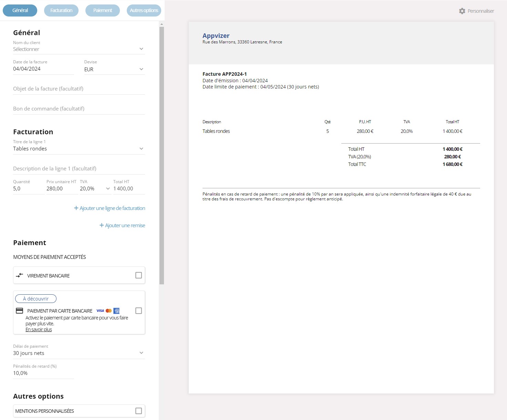
Task: Open the Nom du client dropdown
Action: 79,49
